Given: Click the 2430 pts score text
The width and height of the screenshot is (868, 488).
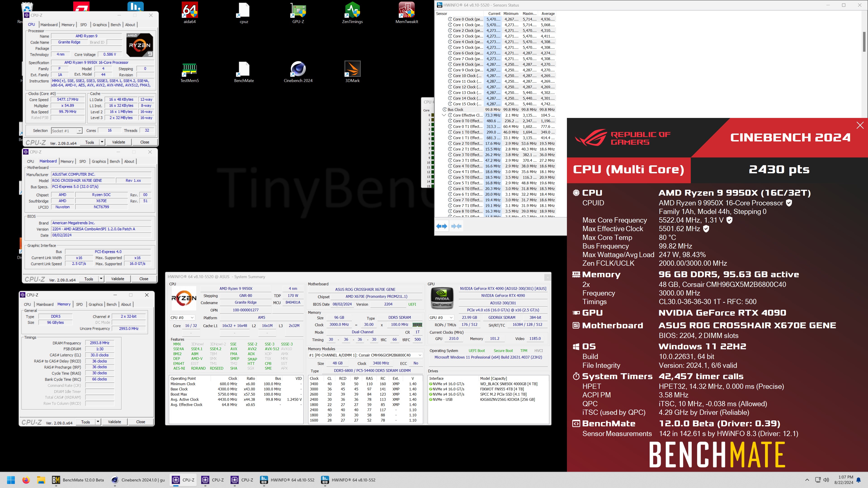Looking at the screenshot, I should (x=779, y=169).
